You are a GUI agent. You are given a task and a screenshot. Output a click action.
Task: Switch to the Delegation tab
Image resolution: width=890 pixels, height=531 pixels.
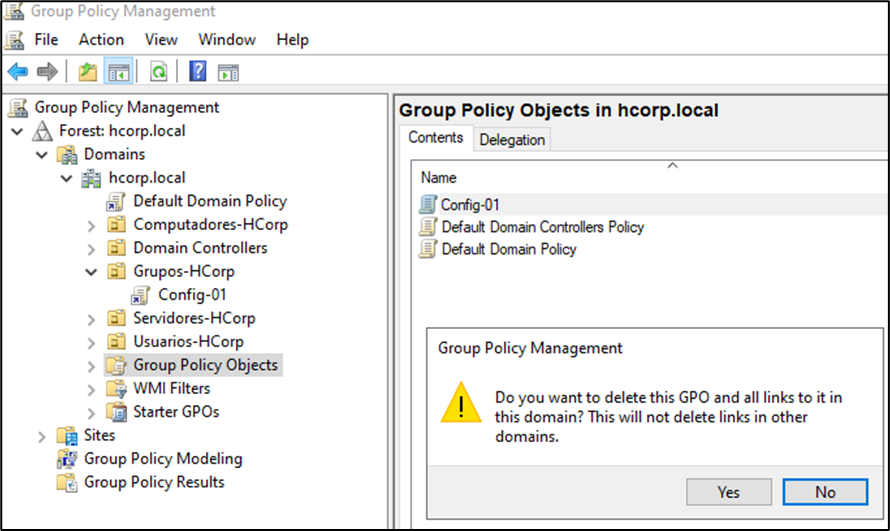512,140
